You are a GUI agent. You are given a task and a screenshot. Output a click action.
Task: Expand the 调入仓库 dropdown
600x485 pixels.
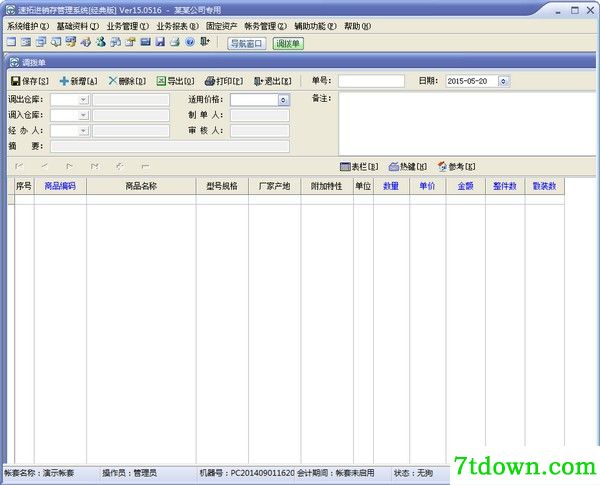(83, 115)
